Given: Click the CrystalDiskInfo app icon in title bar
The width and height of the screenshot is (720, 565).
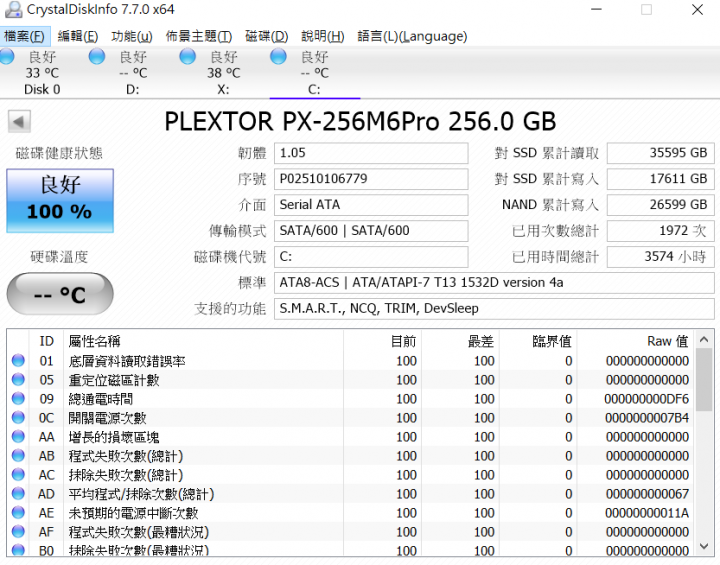Looking at the screenshot, I should [x=13, y=10].
